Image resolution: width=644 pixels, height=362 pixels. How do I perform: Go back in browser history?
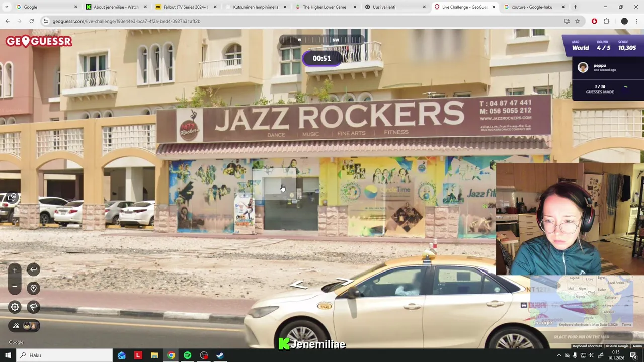coord(7,21)
